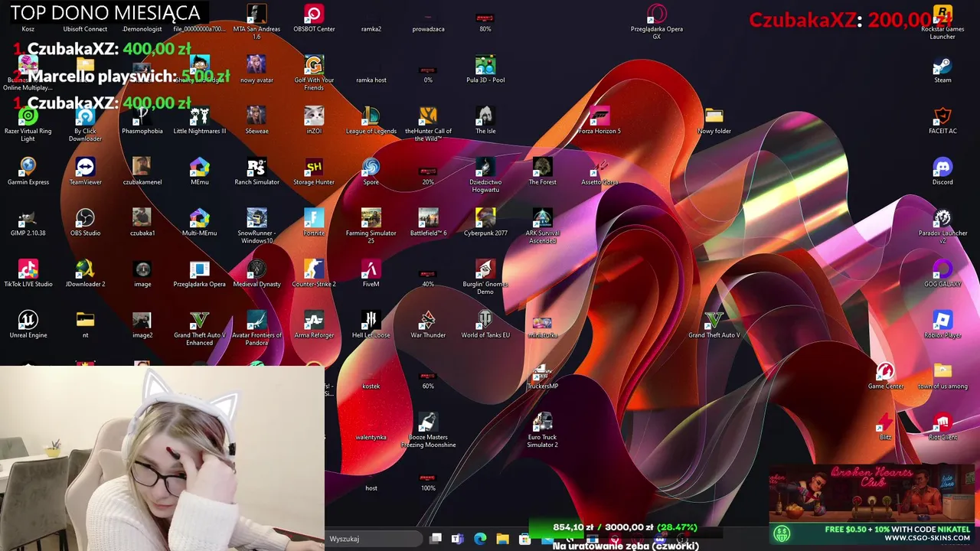Open By Click Downloader shortcut

click(85, 116)
